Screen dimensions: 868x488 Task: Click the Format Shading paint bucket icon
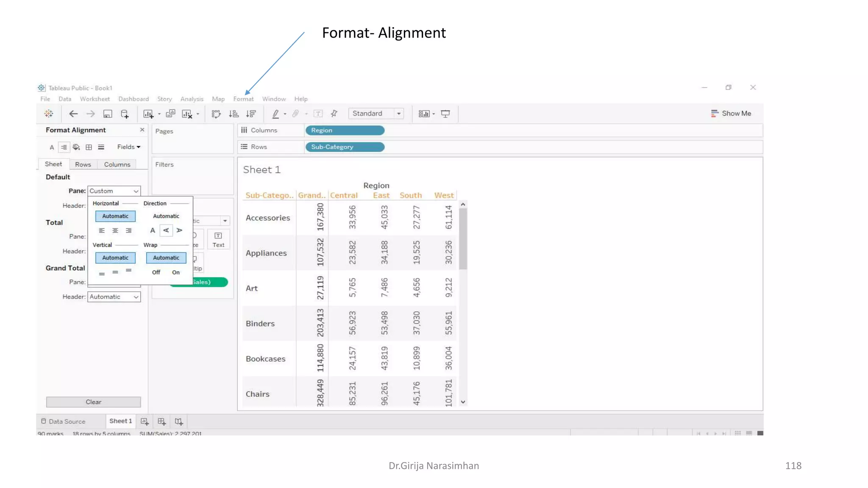(76, 147)
